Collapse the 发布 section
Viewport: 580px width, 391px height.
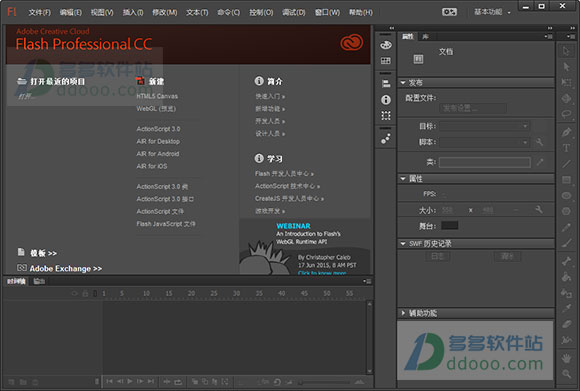coord(403,82)
